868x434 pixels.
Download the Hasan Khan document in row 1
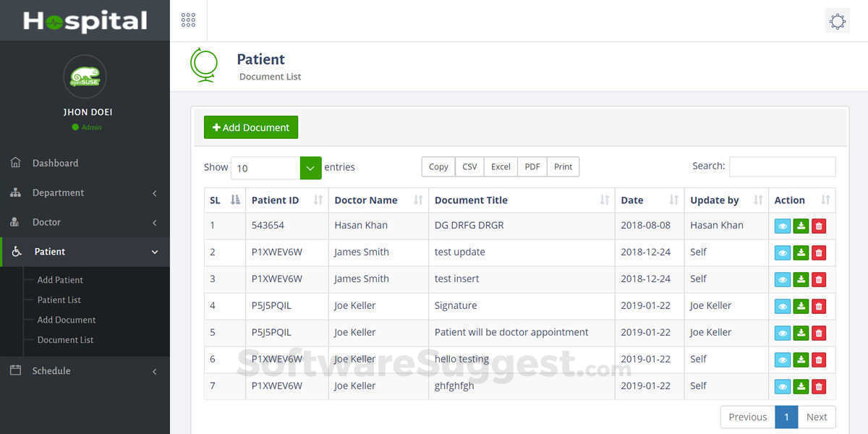(x=801, y=226)
